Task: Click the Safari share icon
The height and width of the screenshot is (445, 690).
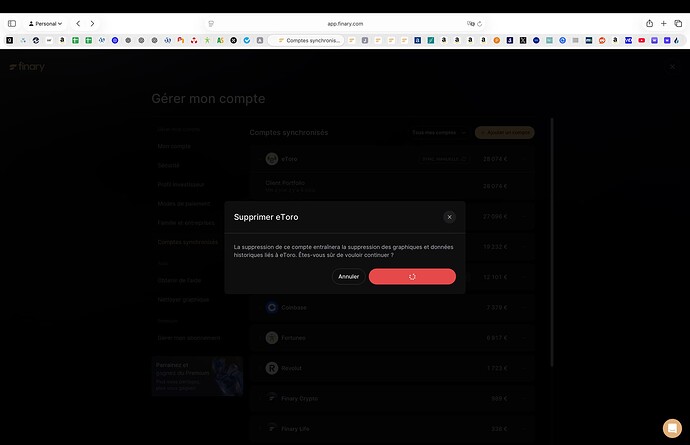Action: tap(650, 24)
